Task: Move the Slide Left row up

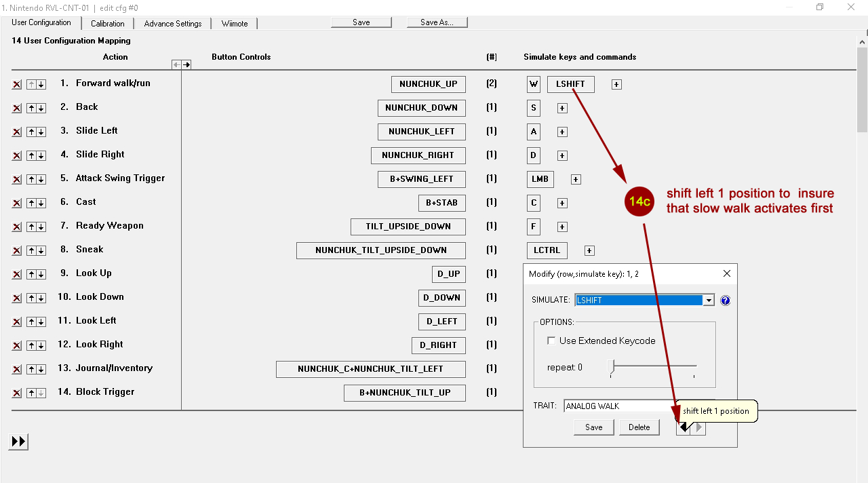Action: coord(31,132)
